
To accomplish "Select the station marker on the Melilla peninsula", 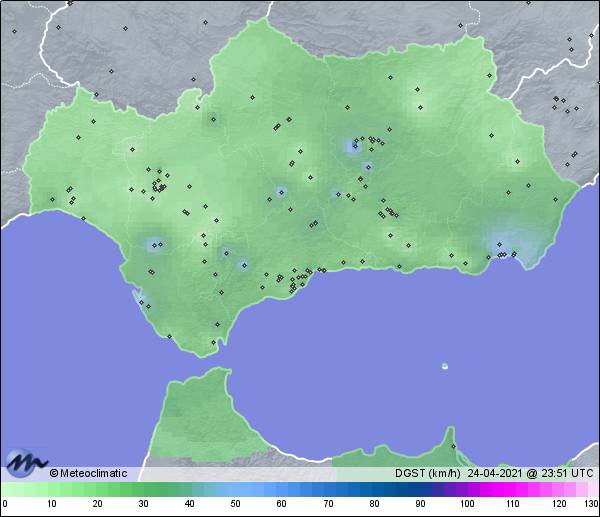I will [453, 446].
